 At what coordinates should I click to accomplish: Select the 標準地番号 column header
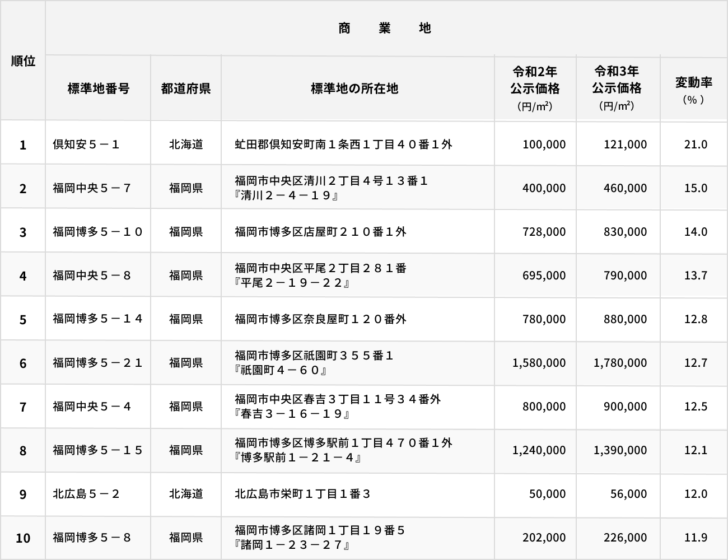[98, 88]
